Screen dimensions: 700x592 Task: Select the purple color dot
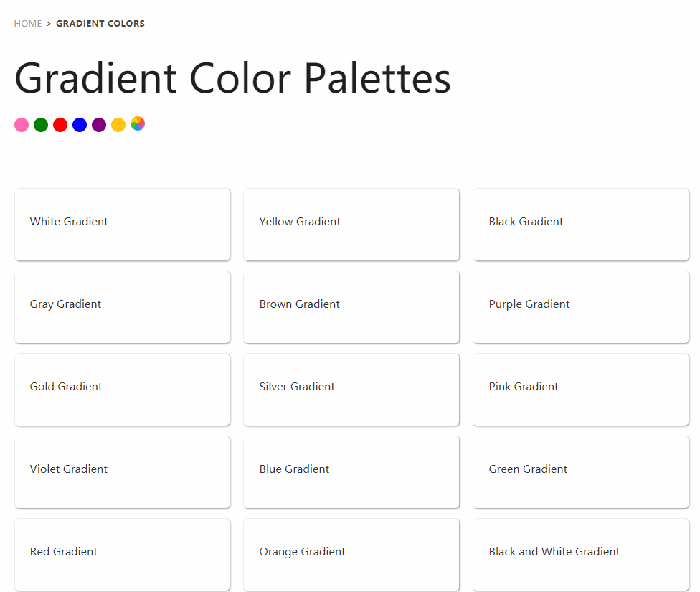click(x=99, y=125)
